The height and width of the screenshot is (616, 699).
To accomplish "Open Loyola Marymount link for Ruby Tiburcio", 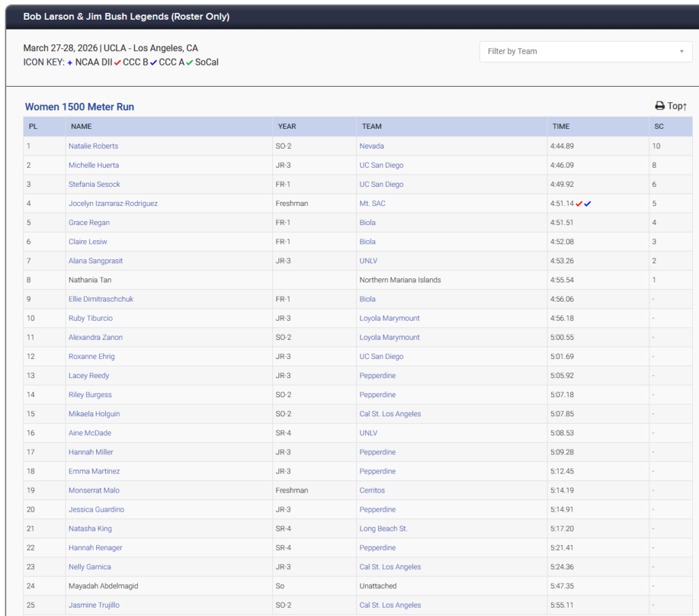I will 389,318.
